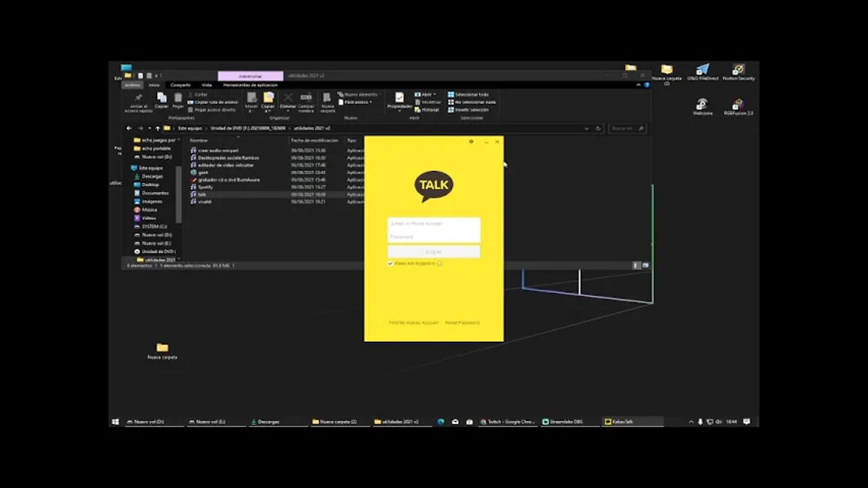Select the Administrar contextual tab
The image size is (868, 488).
click(250, 76)
